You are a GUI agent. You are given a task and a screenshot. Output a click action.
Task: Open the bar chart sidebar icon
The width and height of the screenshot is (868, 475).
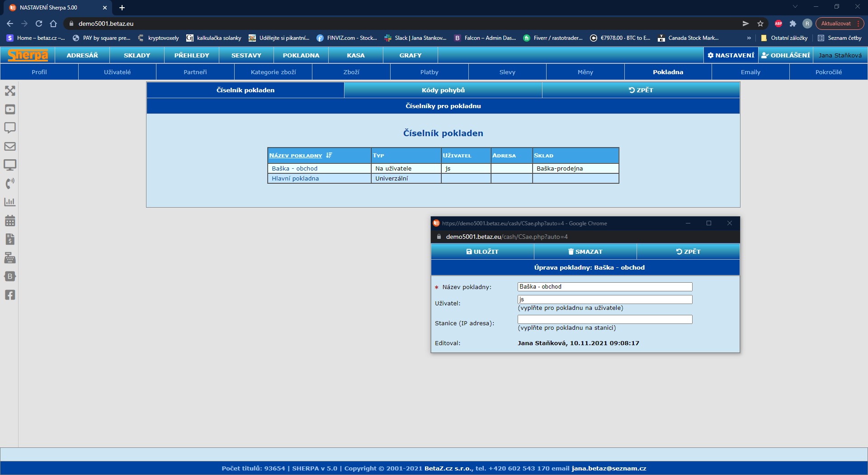10,202
